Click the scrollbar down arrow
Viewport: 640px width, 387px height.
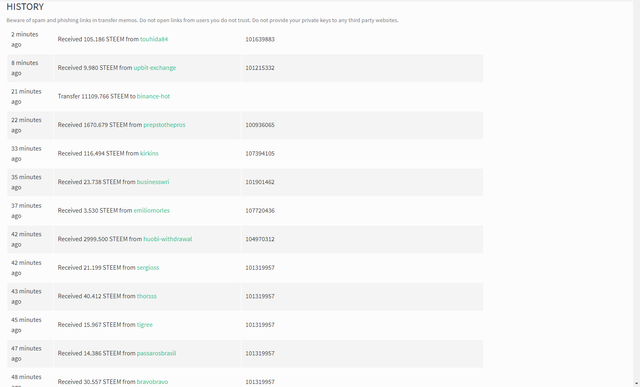636,384
